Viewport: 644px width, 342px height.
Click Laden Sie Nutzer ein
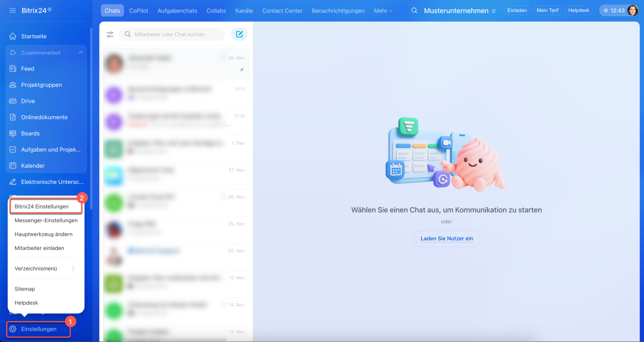tap(446, 239)
